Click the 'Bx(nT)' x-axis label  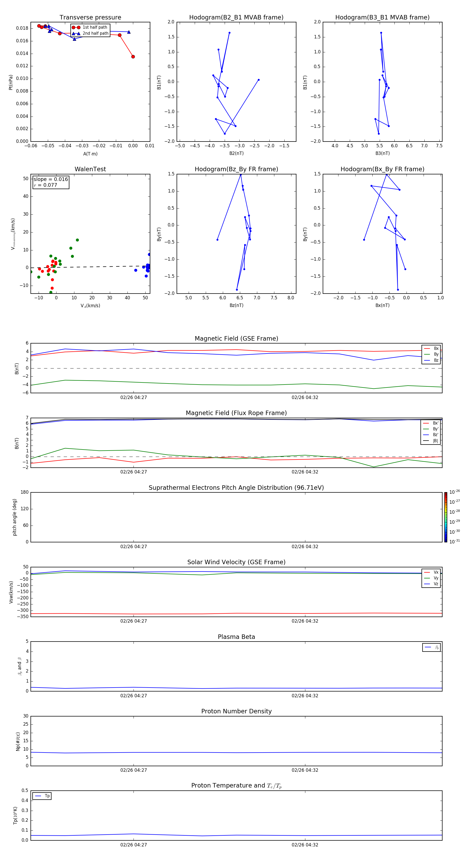click(382, 306)
